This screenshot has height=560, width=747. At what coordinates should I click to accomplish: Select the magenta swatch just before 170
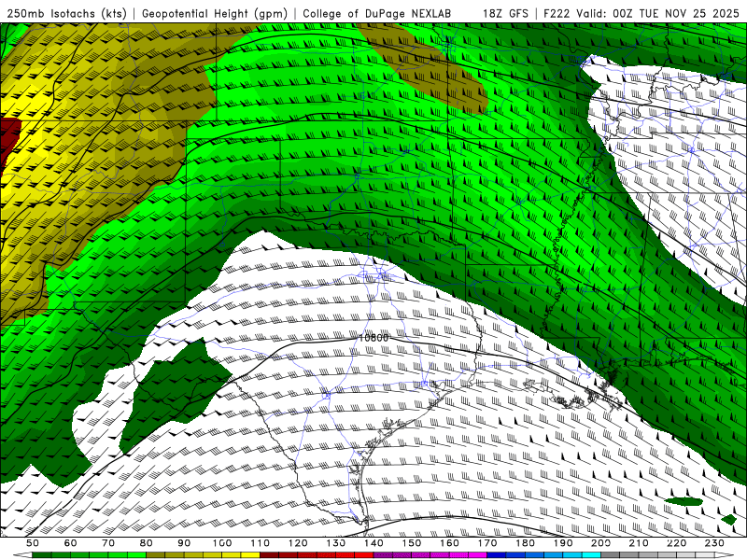[x=478, y=555]
